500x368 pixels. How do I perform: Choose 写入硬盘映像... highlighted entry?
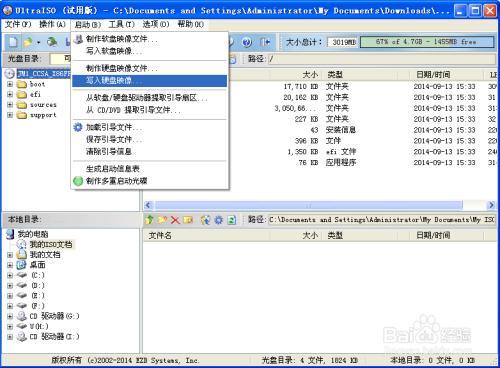tap(150, 81)
